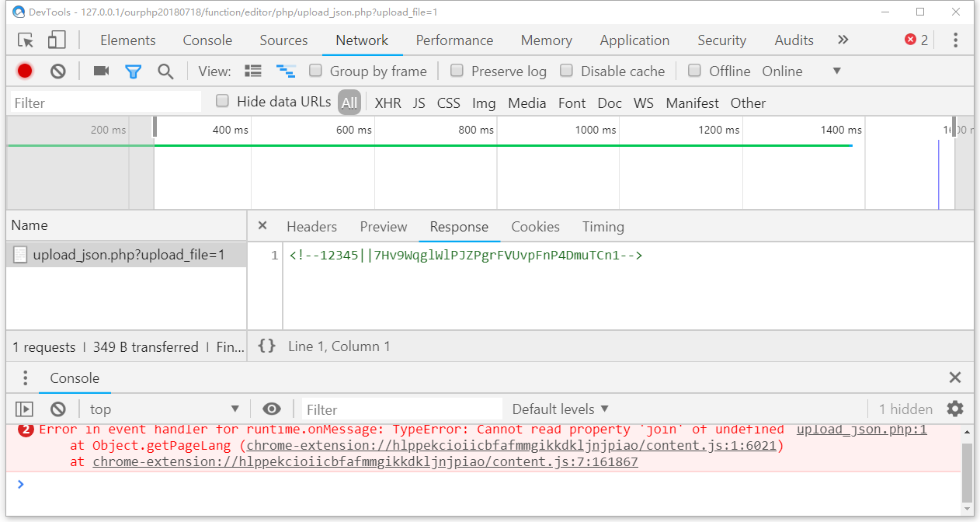Open network search magnifier

165,71
